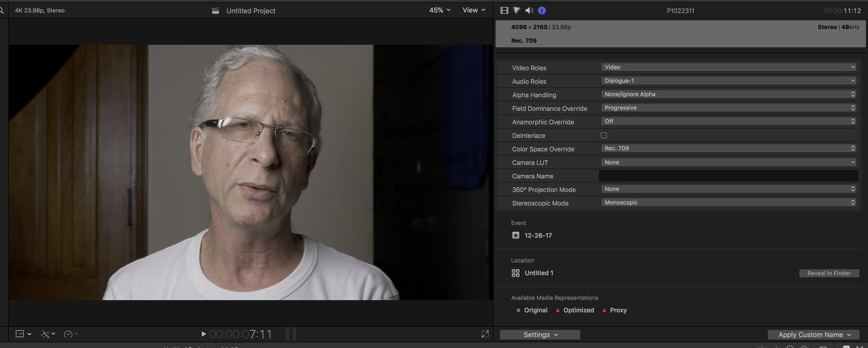
Task: Open the Audio inspector speaker icon
Action: 529,10
